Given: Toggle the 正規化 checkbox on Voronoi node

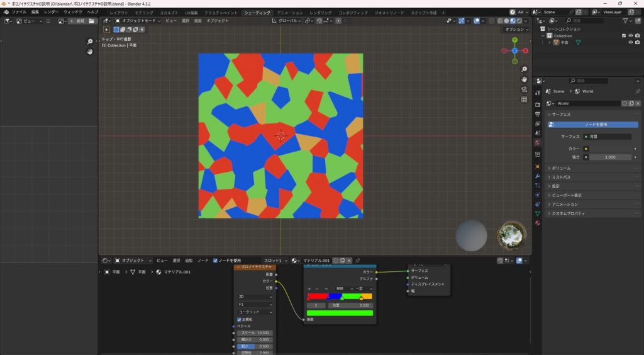Looking at the screenshot, I should [240, 319].
